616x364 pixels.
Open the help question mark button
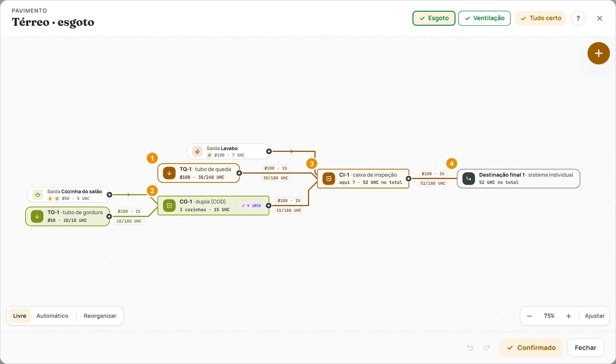click(x=578, y=18)
